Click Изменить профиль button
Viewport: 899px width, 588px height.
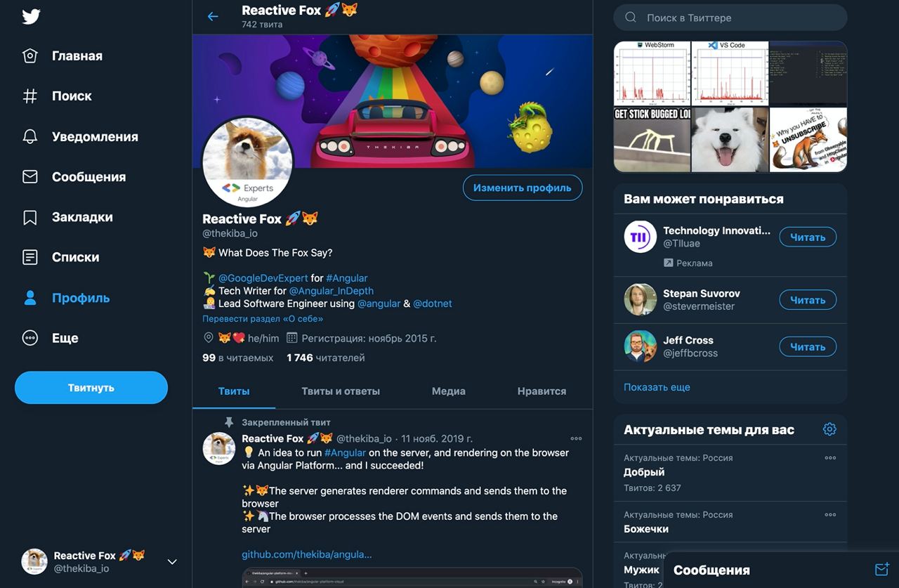[523, 188]
